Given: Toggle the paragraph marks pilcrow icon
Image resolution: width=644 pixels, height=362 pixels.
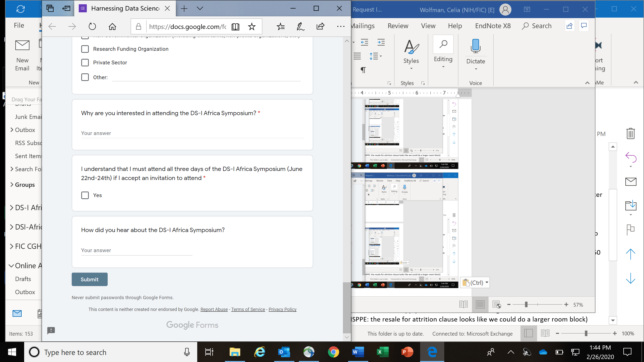Looking at the screenshot, I should click(363, 70).
